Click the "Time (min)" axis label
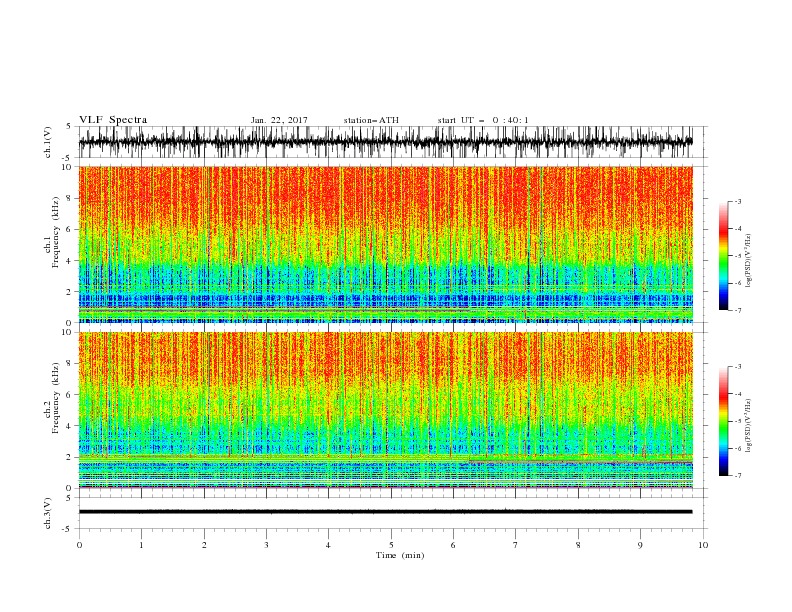 (x=400, y=555)
